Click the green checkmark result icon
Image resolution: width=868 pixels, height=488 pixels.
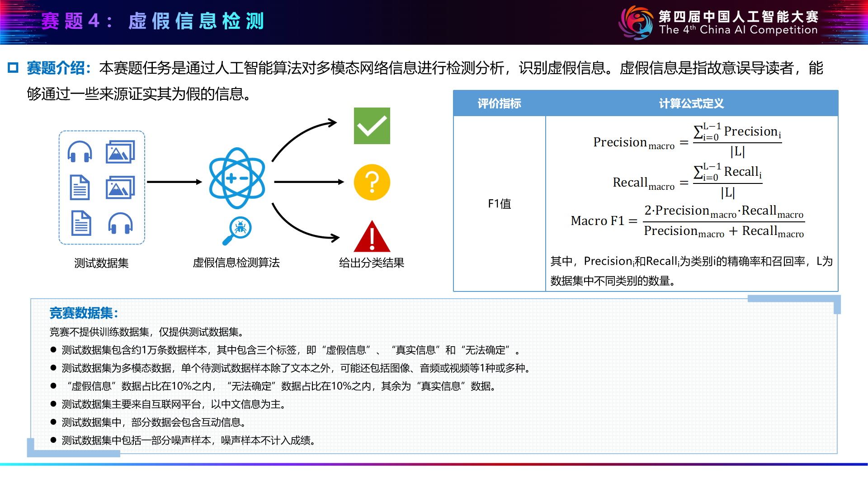(x=372, y=126)
